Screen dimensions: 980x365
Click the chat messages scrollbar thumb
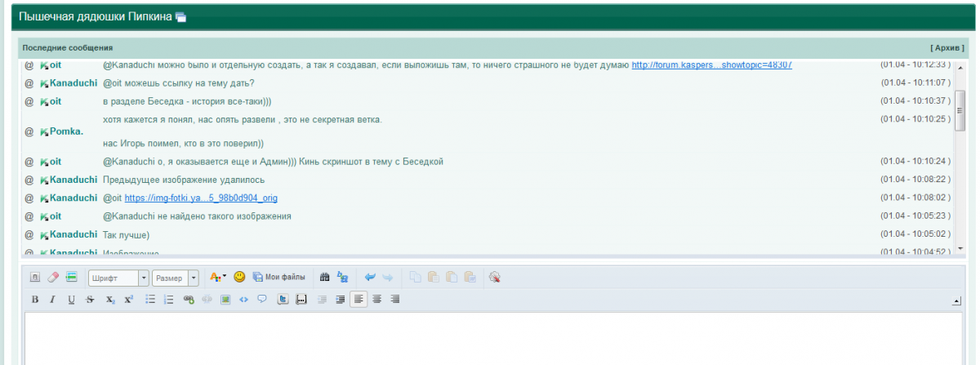960,110
